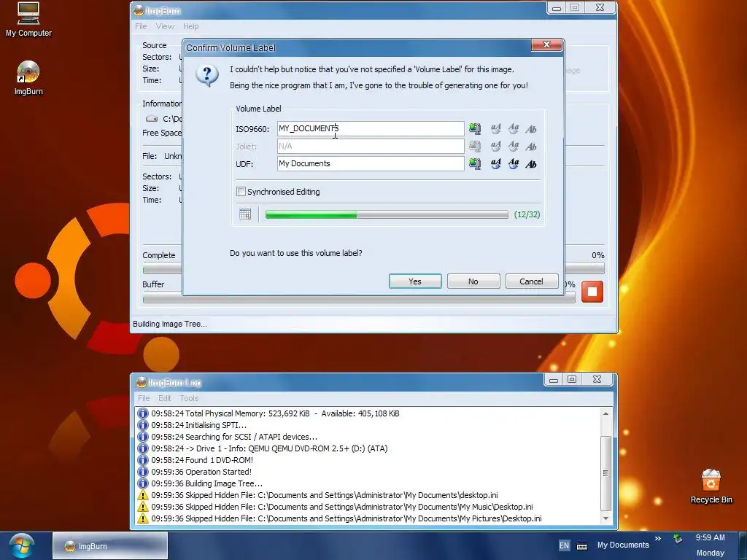Click the 'Building Image Tree...' status bar text

[169, 324]
